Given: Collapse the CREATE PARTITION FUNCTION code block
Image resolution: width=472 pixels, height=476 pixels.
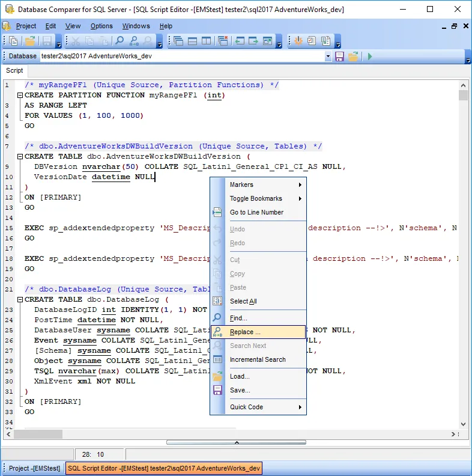Looking at the screenshot, I should tap(20, 96).
